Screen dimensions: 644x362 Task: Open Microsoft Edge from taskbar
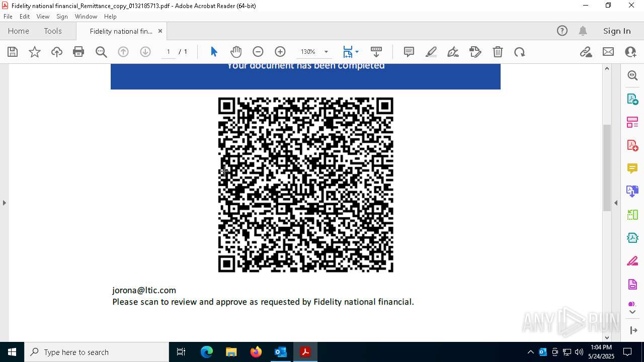[x=207, y=352]
